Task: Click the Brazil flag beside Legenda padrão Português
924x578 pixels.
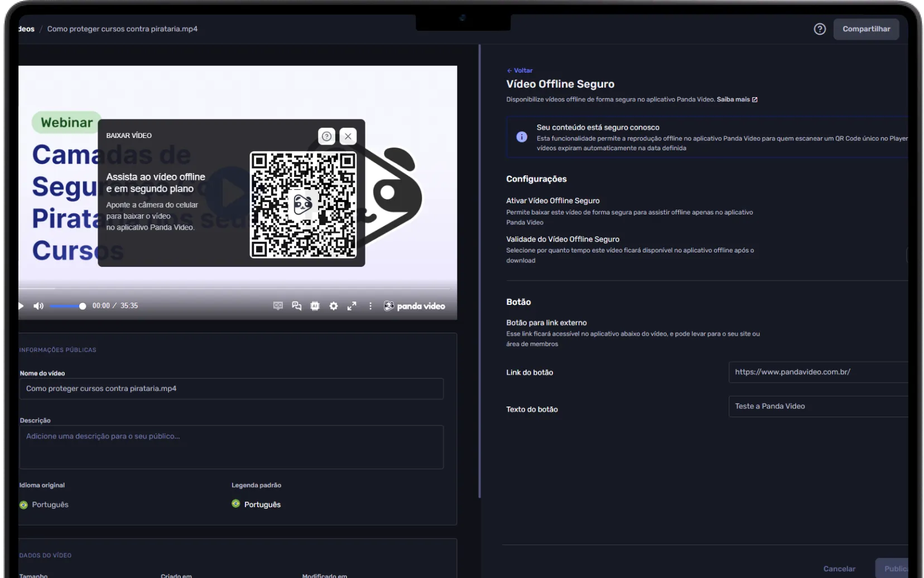Action: point(236,504)
